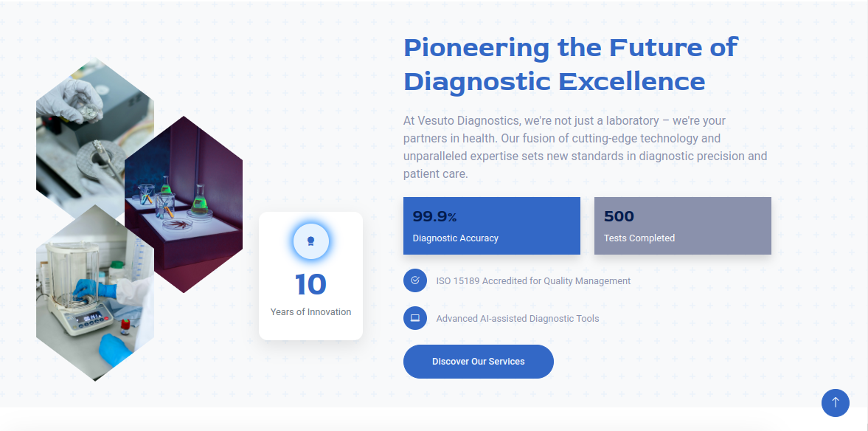Select the 99.9% Diagnostic Accuracy card
This screenshot has width=868, height=431.
click(492, 226)
